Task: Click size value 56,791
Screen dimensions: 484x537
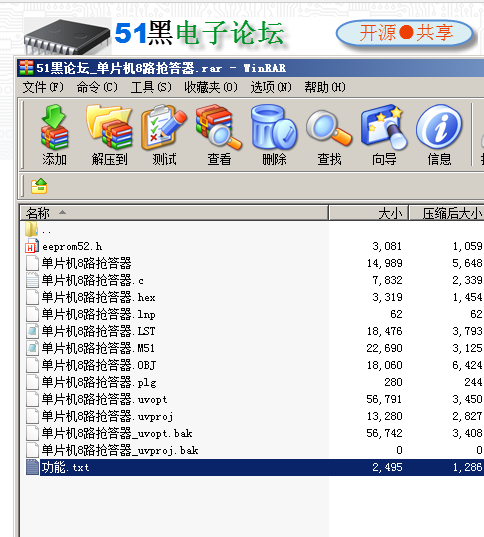Action: click(x=384, y=399)
